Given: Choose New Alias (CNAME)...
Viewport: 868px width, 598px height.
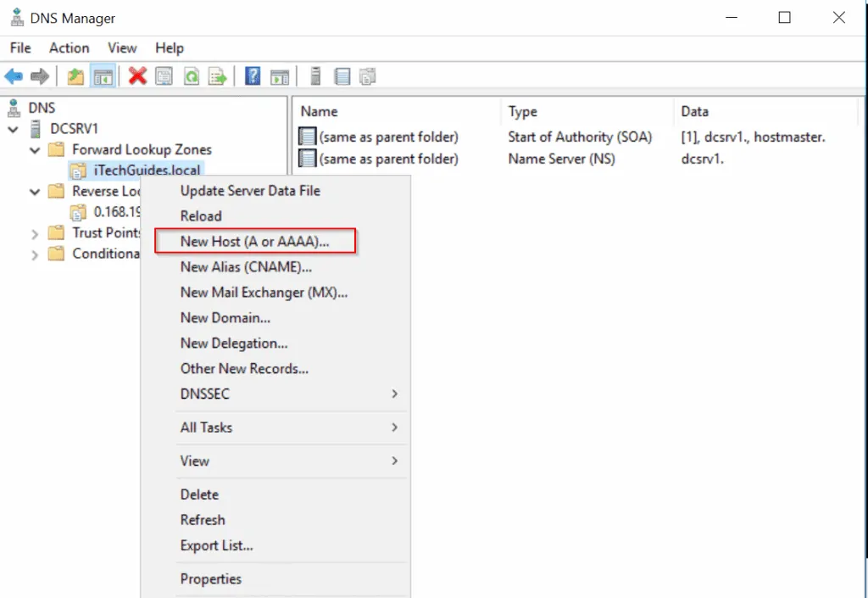Looking at the screenshot, I should [x=247, y=267].
